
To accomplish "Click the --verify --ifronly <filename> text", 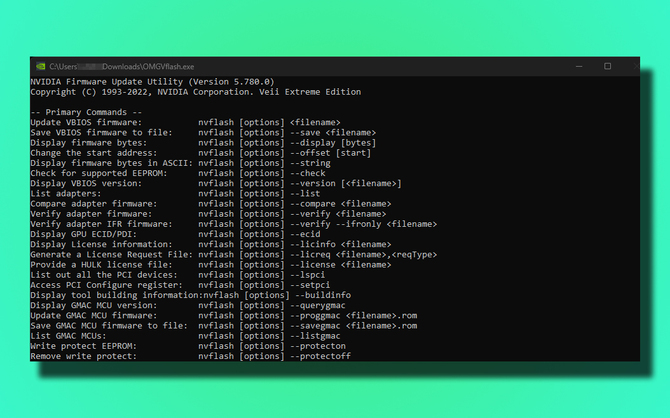I will pyautogui.click(x=364, y=224).
